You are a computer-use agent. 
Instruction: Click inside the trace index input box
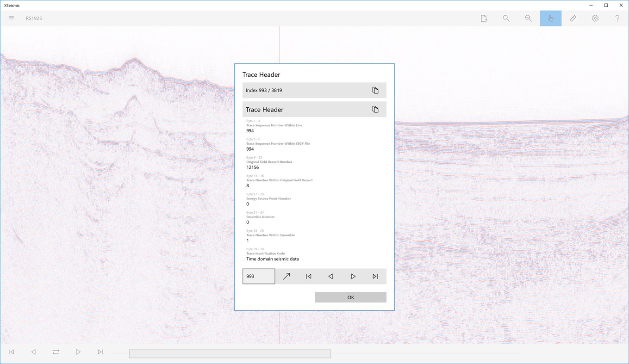258,276
